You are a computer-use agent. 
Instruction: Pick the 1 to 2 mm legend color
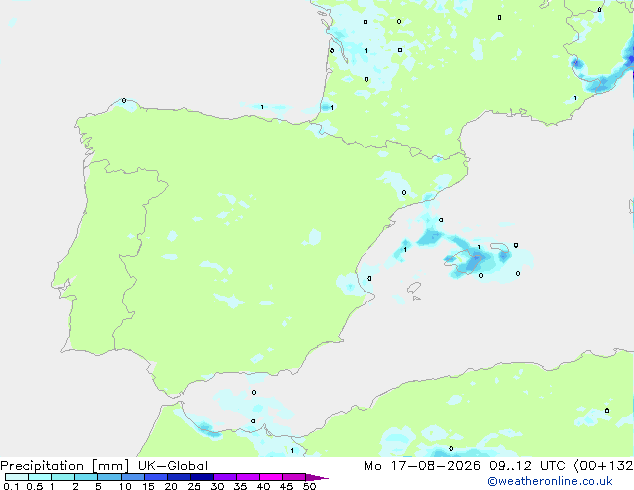point(63,477)
